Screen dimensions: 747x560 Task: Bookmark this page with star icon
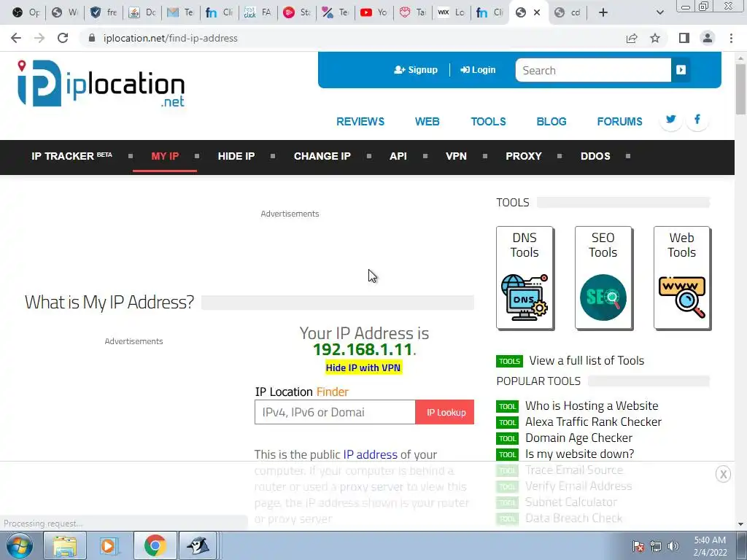coord(655,38)
